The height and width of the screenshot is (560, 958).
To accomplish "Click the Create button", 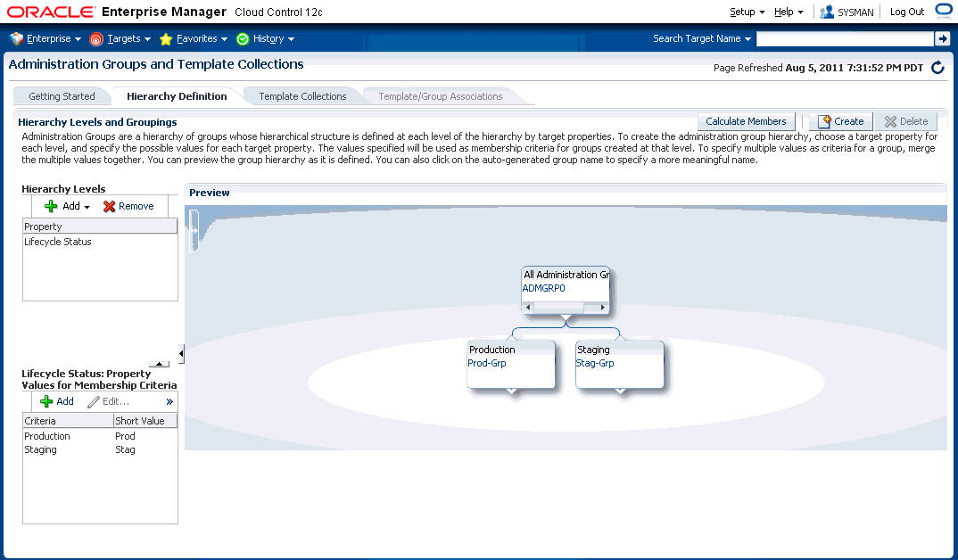I will (x=841, y=121).
